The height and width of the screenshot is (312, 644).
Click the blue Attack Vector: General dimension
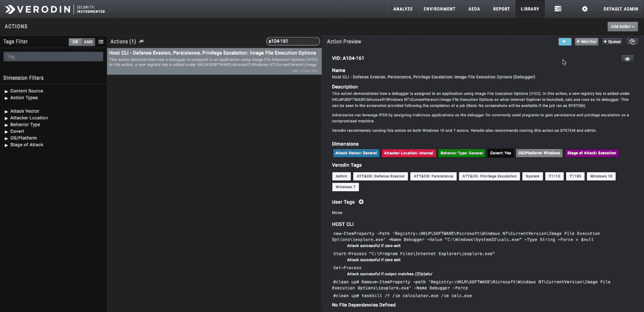click(356, 153)
